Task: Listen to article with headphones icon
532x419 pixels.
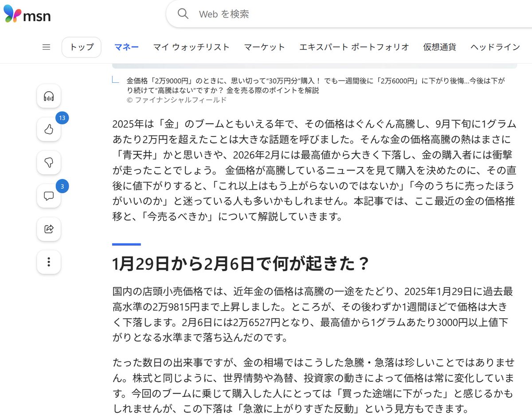Action: coord(49,96)
